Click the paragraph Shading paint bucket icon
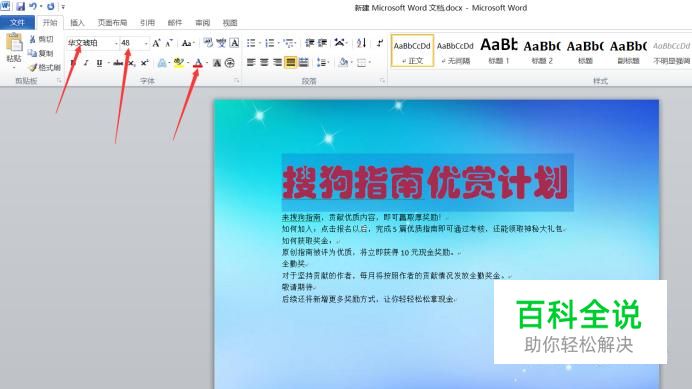 point(343,63)
